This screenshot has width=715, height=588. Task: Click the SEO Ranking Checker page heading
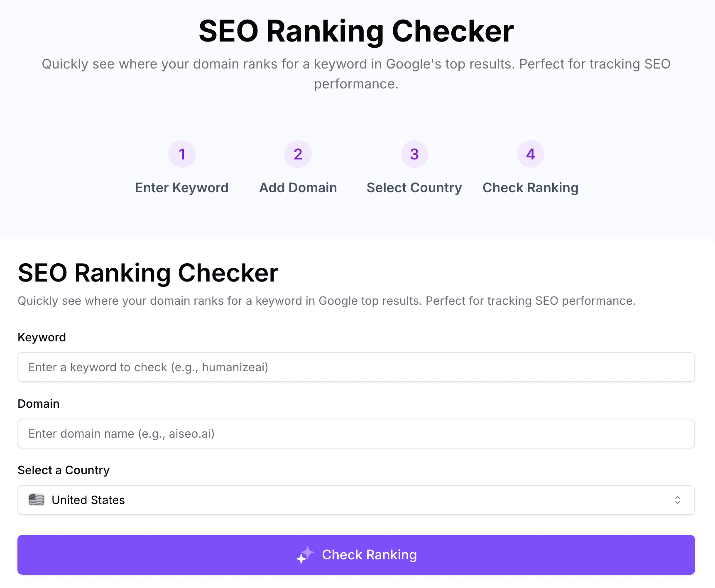(356, 29)
